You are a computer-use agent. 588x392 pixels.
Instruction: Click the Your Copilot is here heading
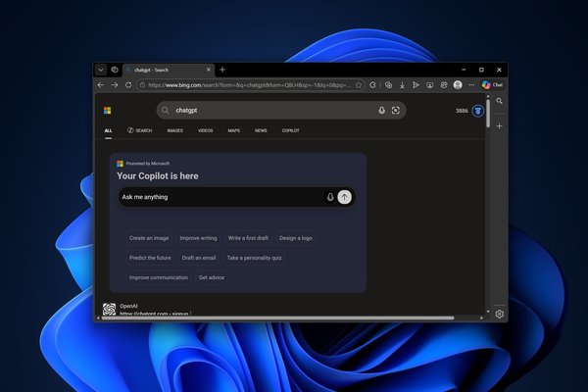point(158,176)
